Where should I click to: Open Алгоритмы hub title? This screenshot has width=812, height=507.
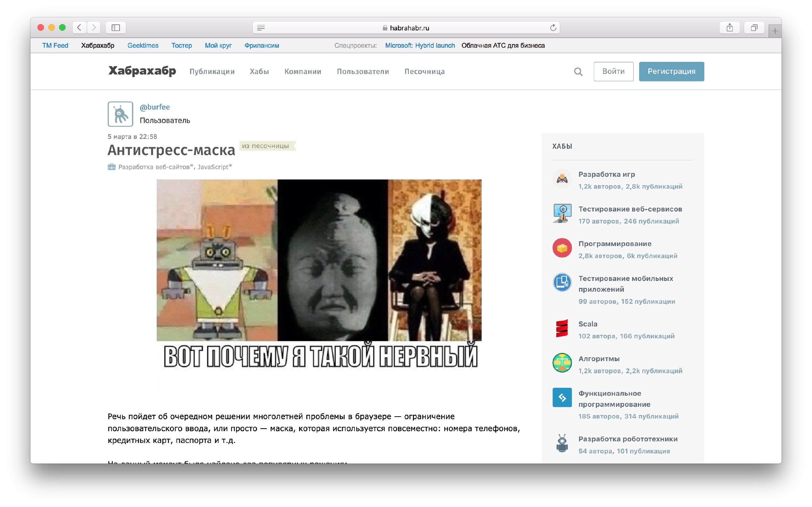[x=599, y=359]
